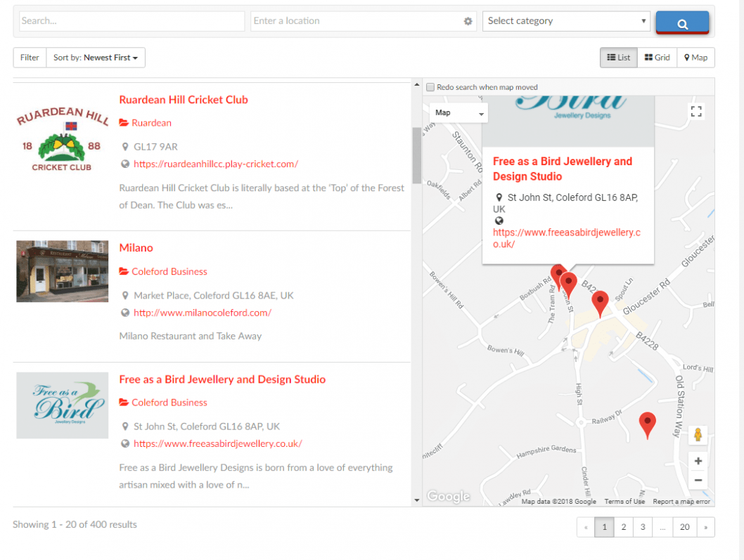Open Terms of Use map link
The height and width of the screenshot is (560, 744).
(624, 501)
